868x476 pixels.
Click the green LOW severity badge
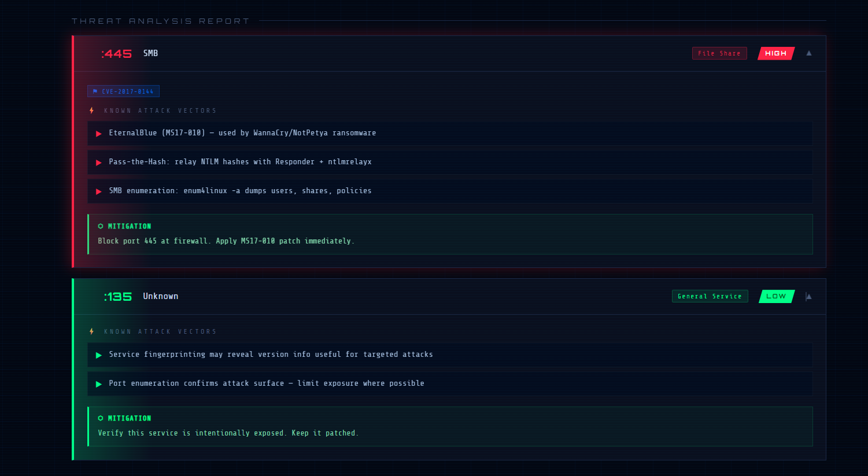tap(777, 296)
